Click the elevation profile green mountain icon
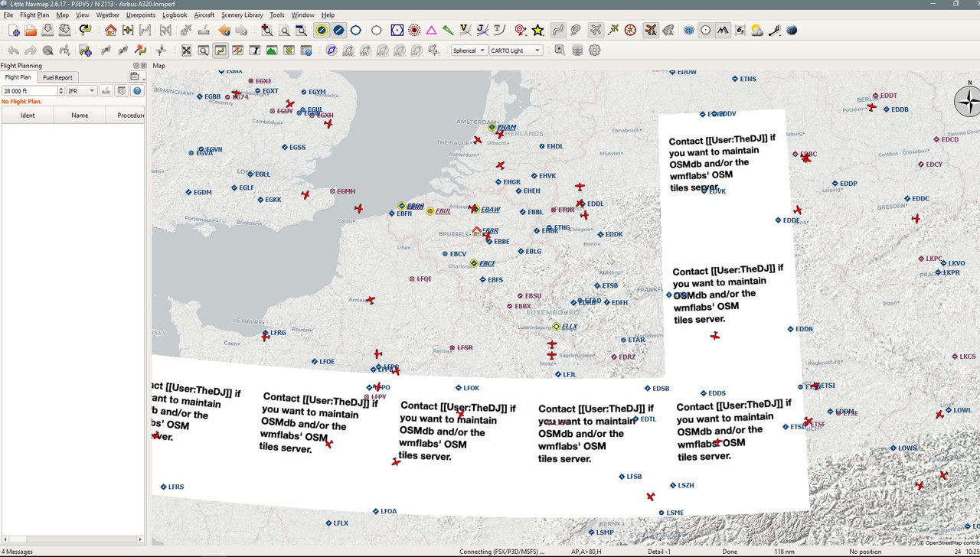980x557 pixels. coord(272,50)
